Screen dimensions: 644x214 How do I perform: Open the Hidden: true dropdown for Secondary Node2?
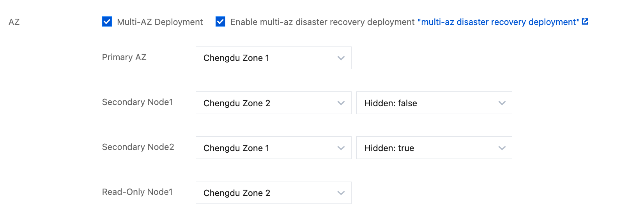434,148
